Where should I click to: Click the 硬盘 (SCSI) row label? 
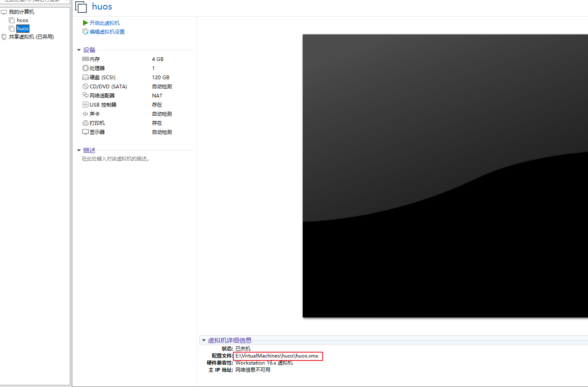103,78
